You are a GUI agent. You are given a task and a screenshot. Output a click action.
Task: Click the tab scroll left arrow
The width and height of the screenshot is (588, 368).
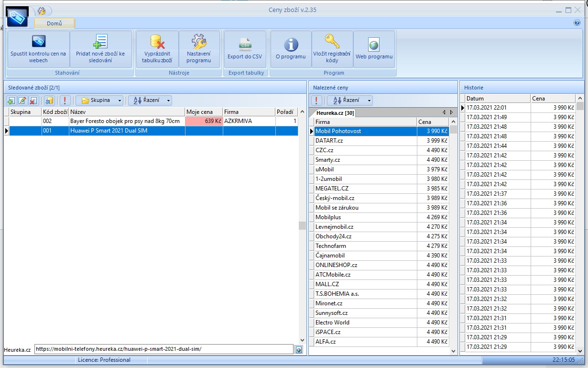click(x=444, y=112)
